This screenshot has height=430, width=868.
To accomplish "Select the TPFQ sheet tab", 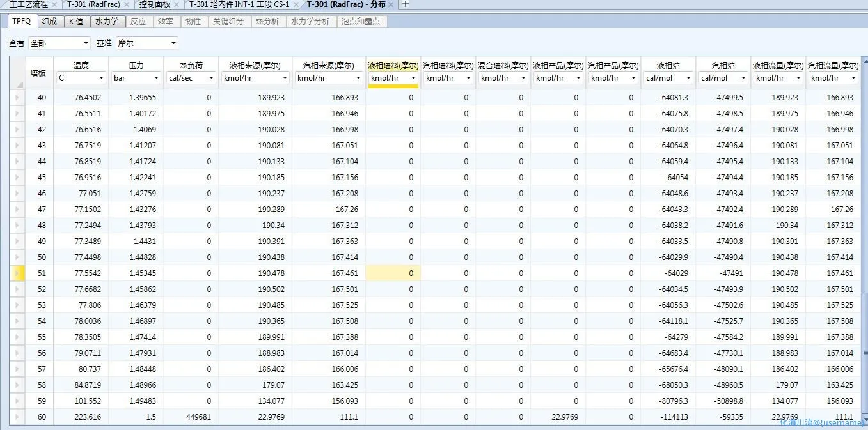I will coord(21,21).
